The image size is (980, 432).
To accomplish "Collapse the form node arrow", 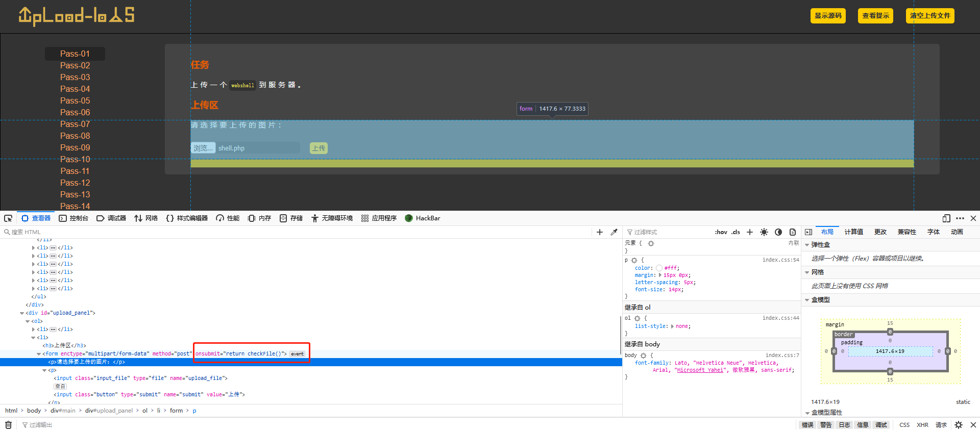I will coord(39,354).
